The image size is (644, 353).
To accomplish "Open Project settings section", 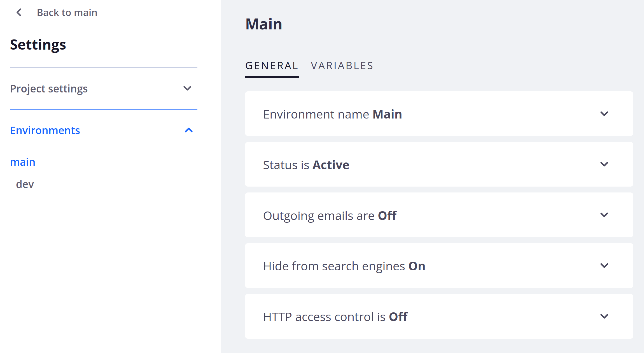I will coord(49,88).
